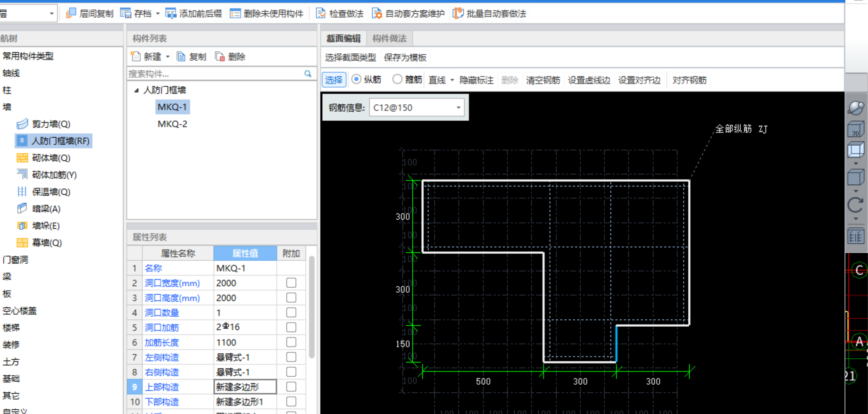This screenshot has width=868, height=414.
Task: Click 清空钢筋 button
Action: 543,80
